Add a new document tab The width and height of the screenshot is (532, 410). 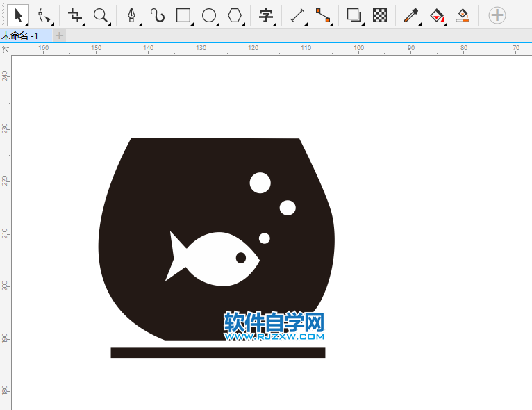[x=59, y=35]
